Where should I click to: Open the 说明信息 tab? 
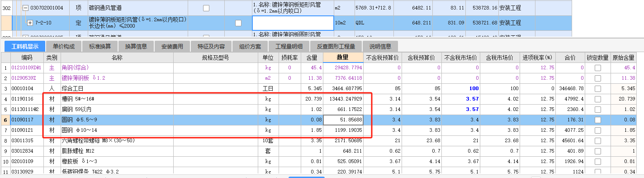tap(380, 46)
